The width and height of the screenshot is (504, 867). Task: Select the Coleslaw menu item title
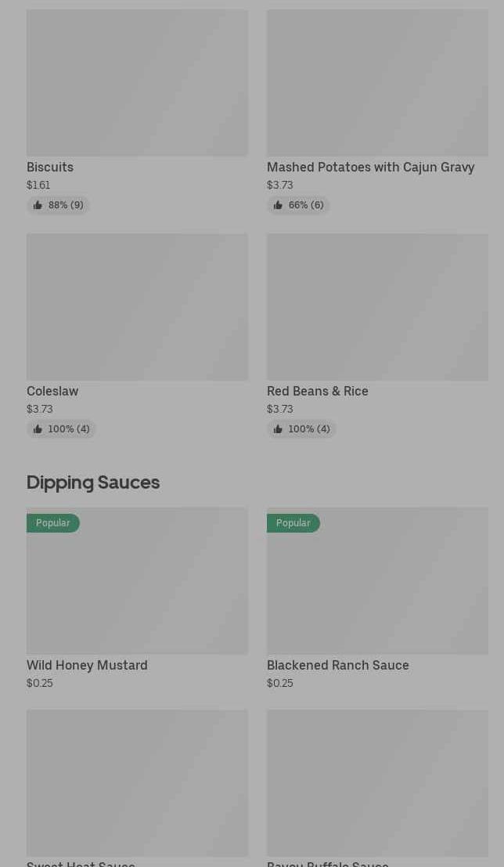tap(52, 391)
